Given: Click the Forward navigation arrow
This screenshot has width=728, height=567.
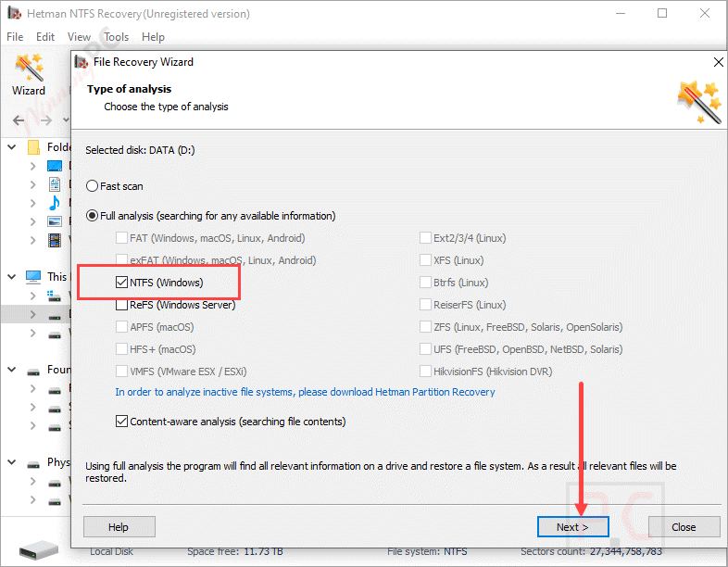Looking at the screenshot, I should pyautogui.click(x=46, y=120).
